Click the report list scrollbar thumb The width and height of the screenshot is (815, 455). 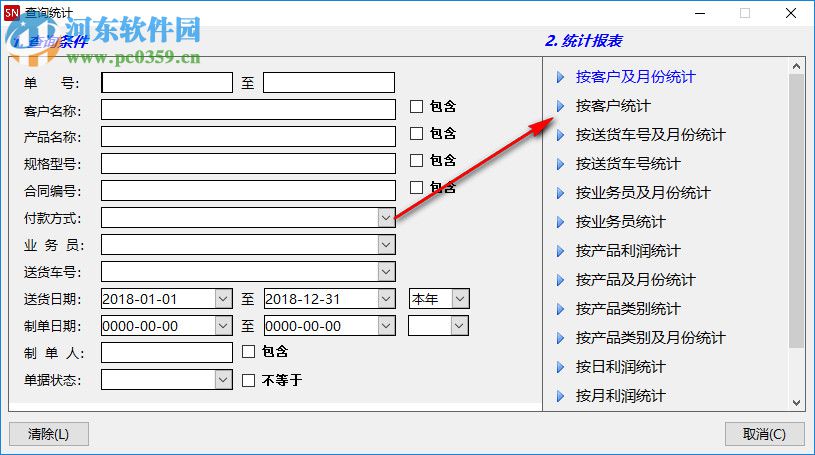click(x=796, y=211)
